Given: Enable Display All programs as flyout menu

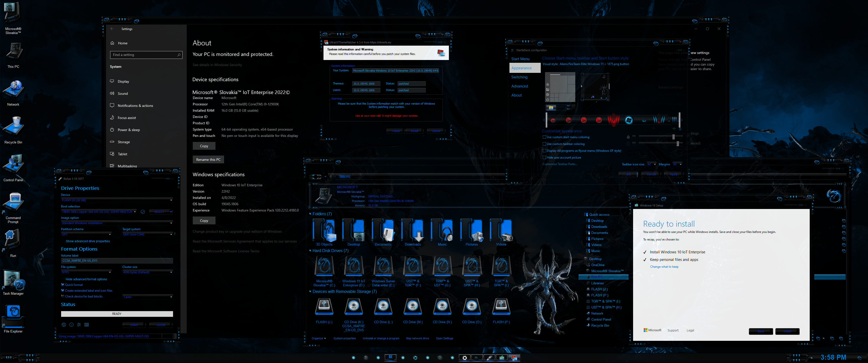Looking at the screenshot, I should pos(544,150).
